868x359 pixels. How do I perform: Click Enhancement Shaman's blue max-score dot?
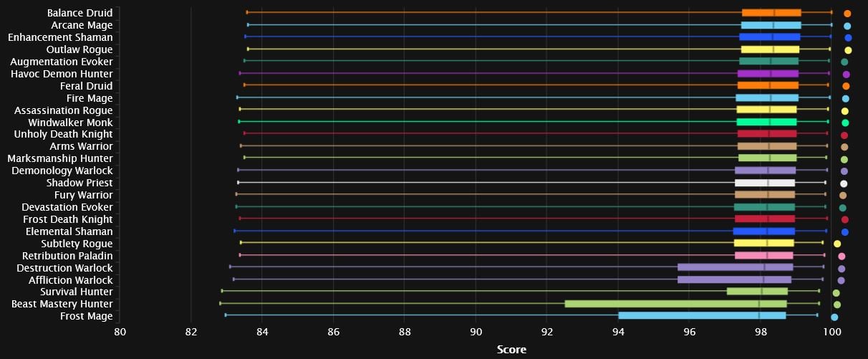(x=848, y=37)
